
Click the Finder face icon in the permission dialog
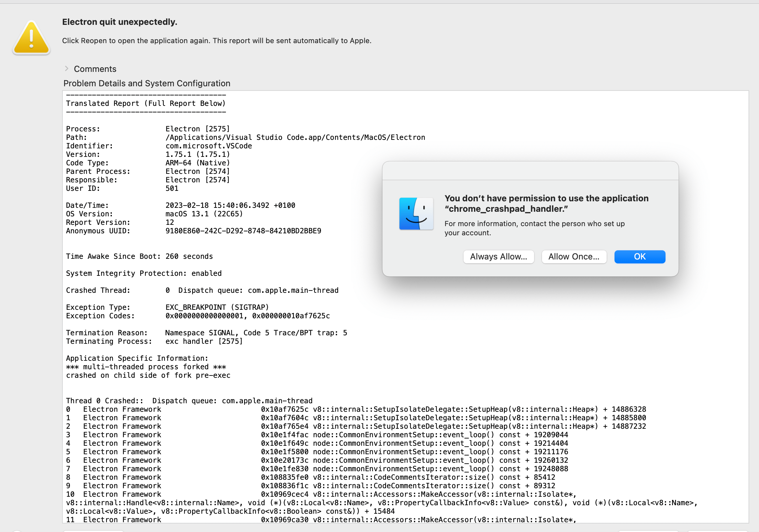point(416,213)
